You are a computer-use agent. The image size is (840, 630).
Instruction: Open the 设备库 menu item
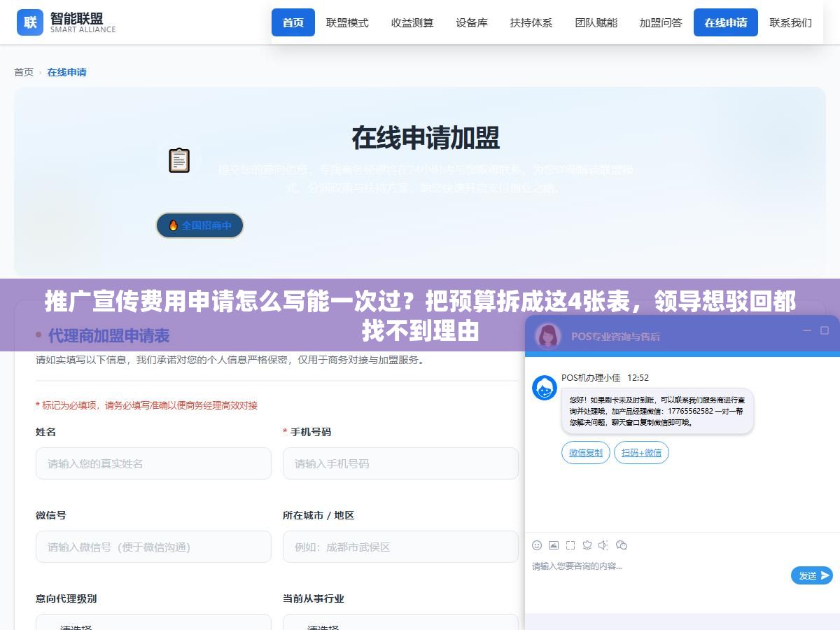(472, 22)
